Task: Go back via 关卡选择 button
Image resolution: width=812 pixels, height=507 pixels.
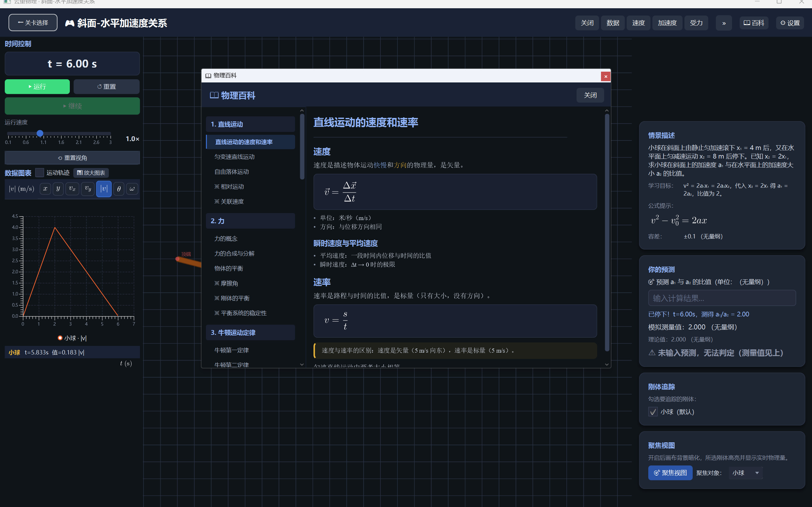Action: (33, 23)
